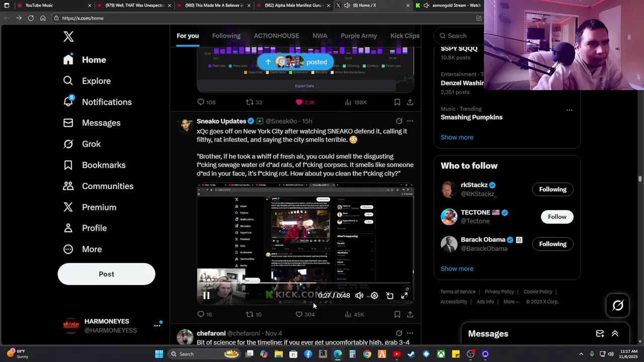Open HARMONEYES account options menu
Image resolution: width=644 pixels, height=362 pixels.
tap(157, 326)
